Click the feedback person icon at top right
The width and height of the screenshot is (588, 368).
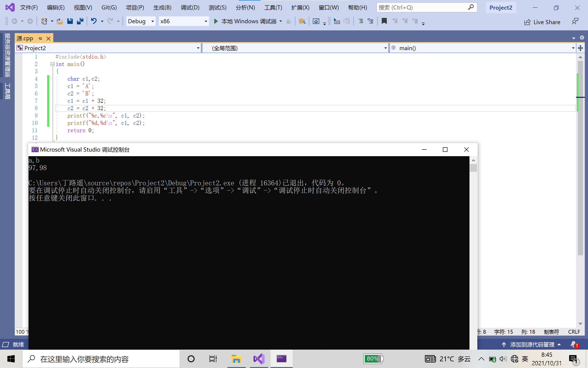coord(575,21)
